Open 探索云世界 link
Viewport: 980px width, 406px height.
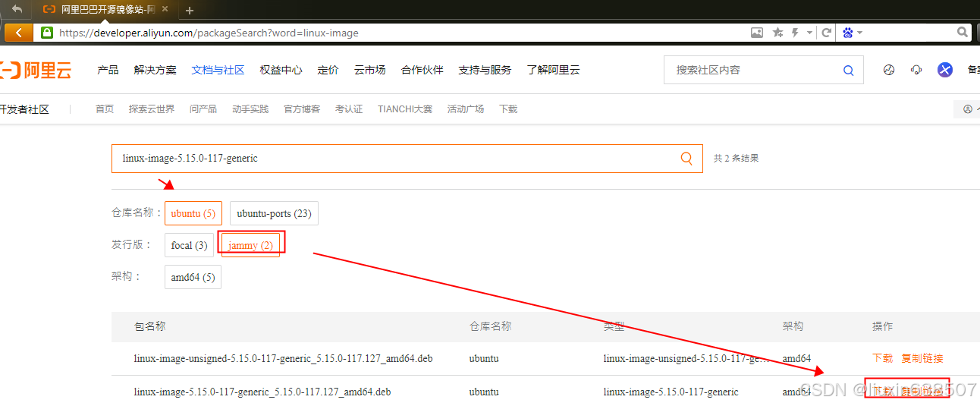click(x=152, y=109)
